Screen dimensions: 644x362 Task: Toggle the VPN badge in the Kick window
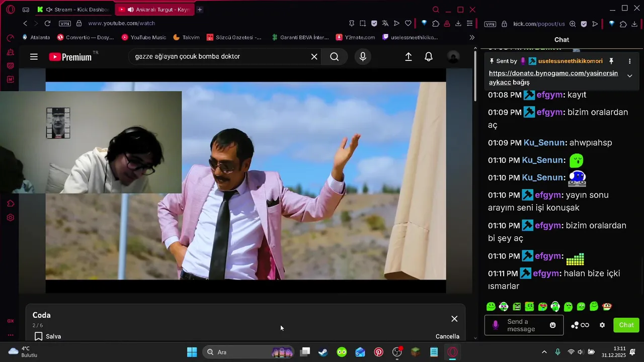pos(490,24)
